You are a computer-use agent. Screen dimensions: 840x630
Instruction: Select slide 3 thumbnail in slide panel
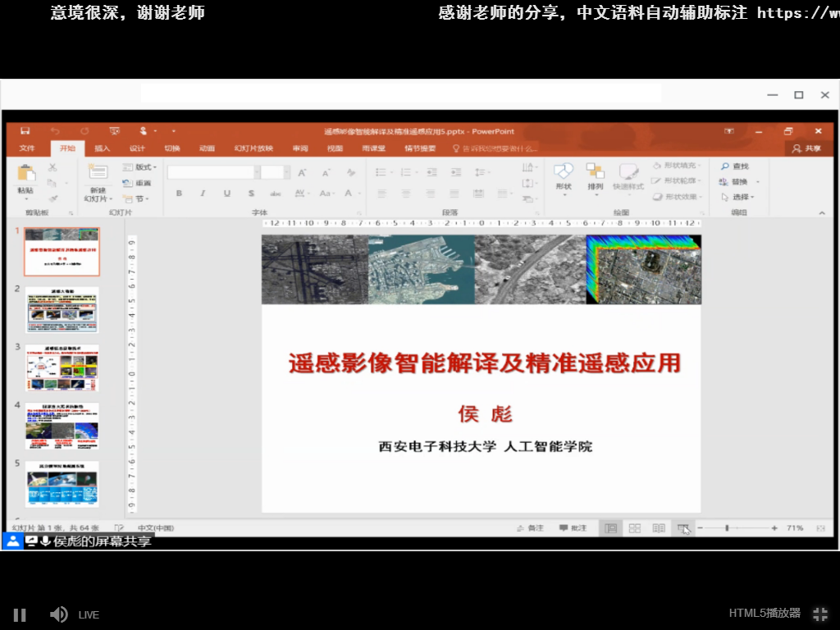pos(62,368)
